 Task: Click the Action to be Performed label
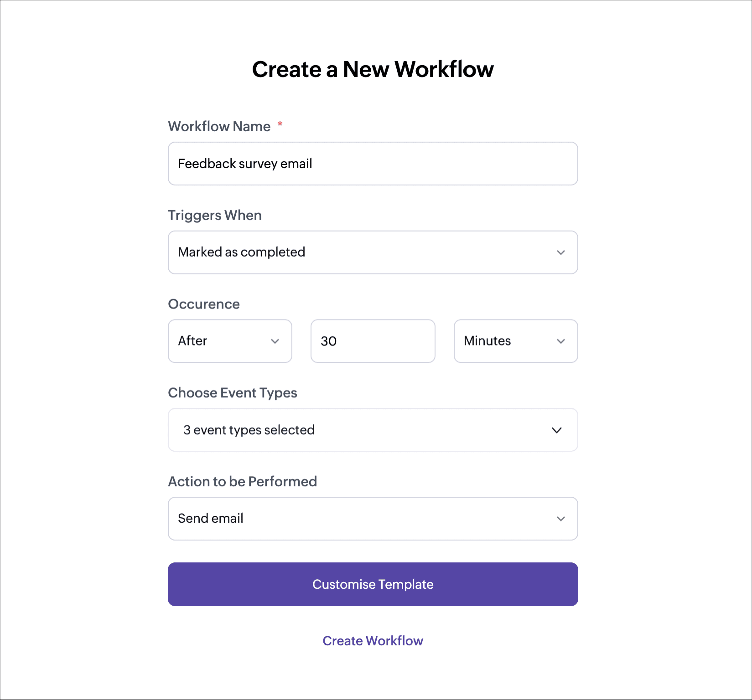point(243,481)
